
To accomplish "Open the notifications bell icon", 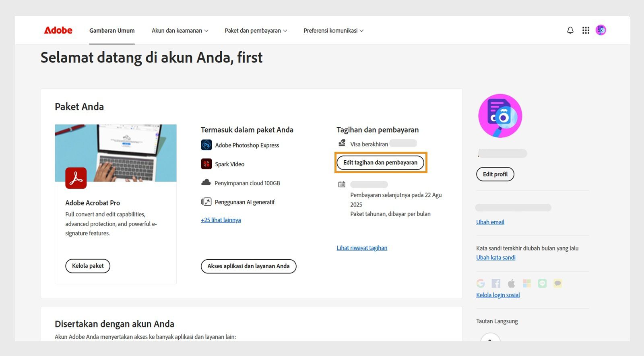I will [x=570, y=30].
